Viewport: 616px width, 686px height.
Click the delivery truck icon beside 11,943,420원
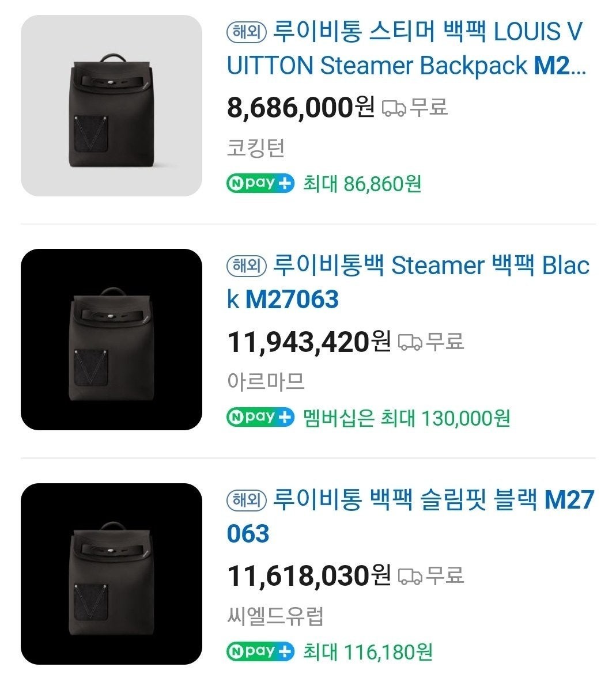click(410, 342)
